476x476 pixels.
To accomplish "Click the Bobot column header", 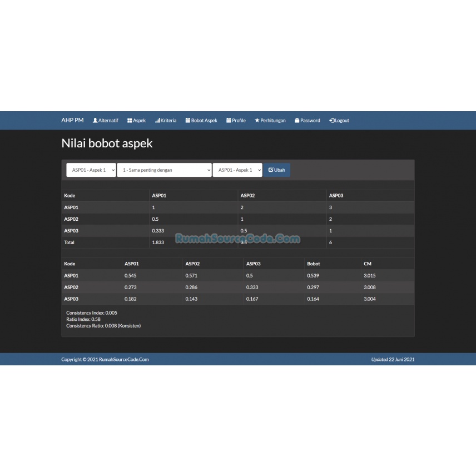I will point(313,264).
